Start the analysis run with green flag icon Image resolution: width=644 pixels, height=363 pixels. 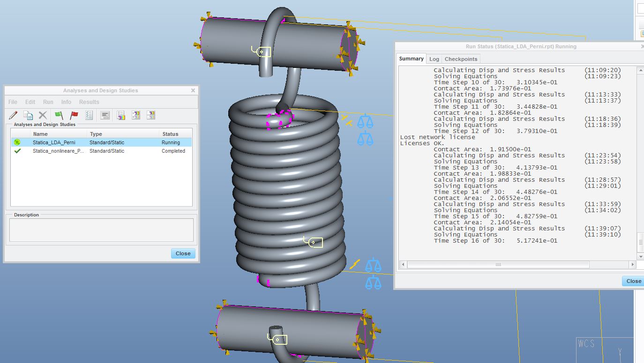[x=60, y=115]
